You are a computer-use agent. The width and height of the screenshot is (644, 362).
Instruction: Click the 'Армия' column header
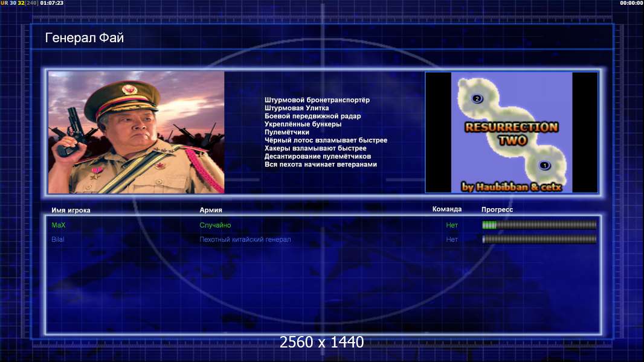tap(211, 210)
